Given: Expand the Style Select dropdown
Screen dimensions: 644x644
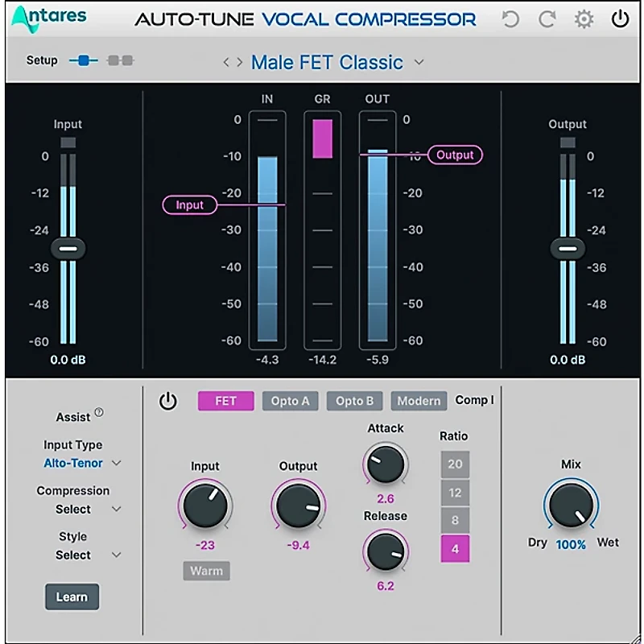Looking at the screenshot, I should point(117,555).
